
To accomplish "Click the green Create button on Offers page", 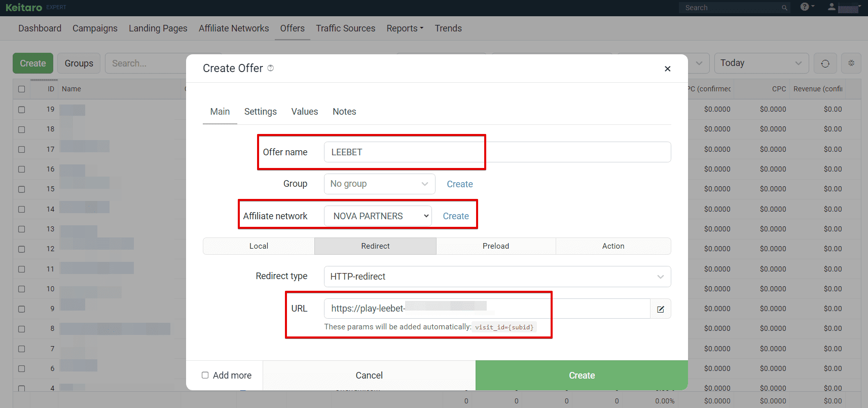I will click(33, 63).
